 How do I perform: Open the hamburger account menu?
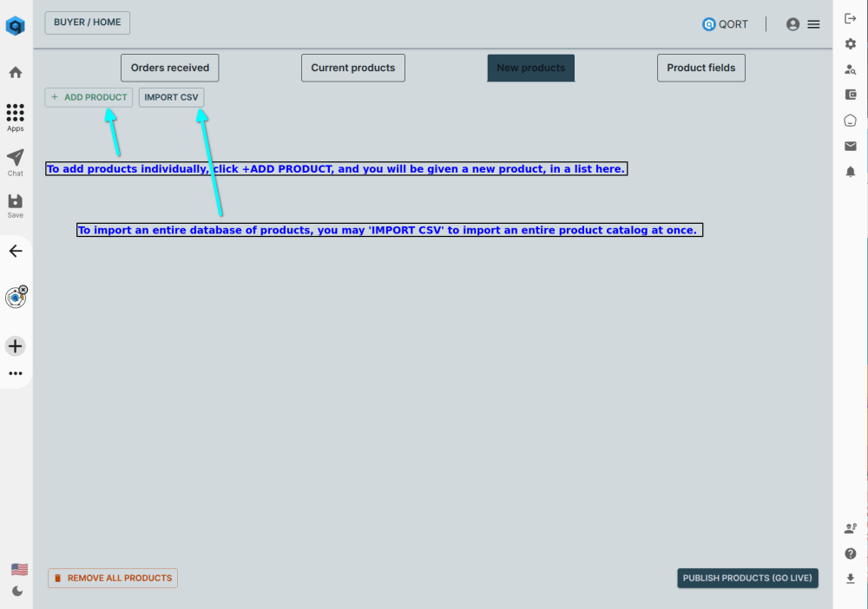click(813, 24)
